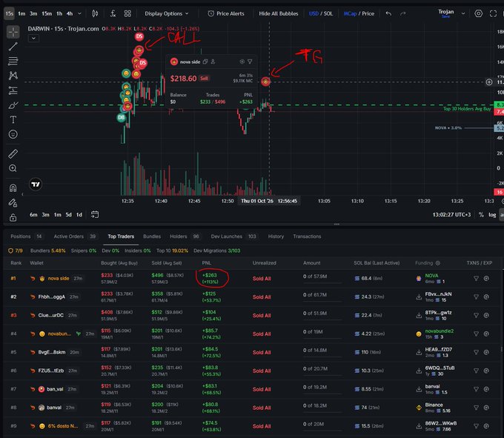Open chart settings gear
The image size is (504, 438).
pyautogui.click(x=479, y=13)
